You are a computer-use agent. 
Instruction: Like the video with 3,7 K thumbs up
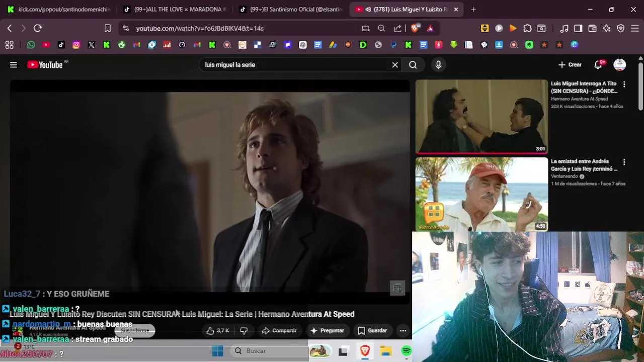point(218,330)
